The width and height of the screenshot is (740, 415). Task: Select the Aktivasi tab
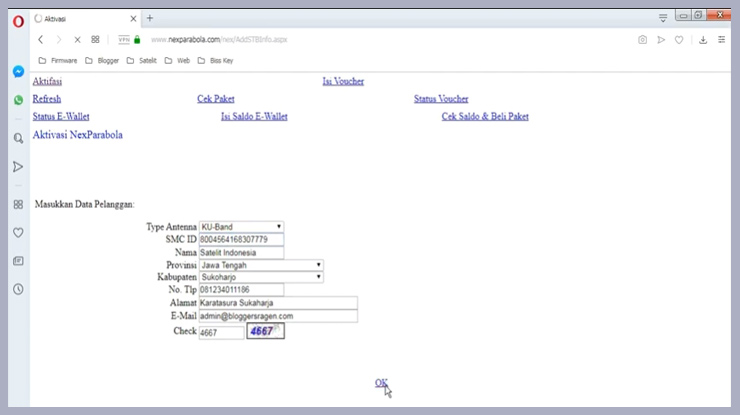(x=85, y=19)
